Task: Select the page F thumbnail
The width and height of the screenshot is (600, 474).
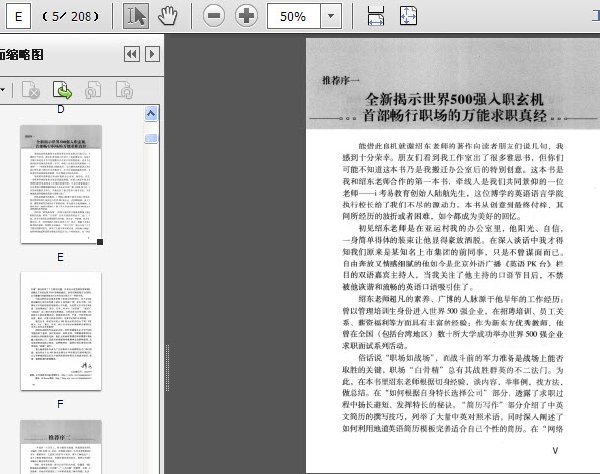Action: [x=61, y=331]
